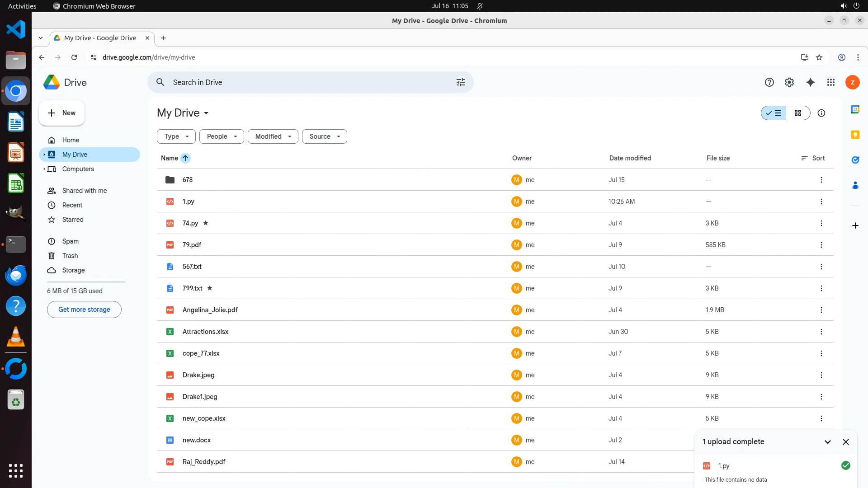Open Google apps grid launcher
Image resolution: width=868 pixels, height=488 pixels.
pyautogui.click(x=830, y=82)
